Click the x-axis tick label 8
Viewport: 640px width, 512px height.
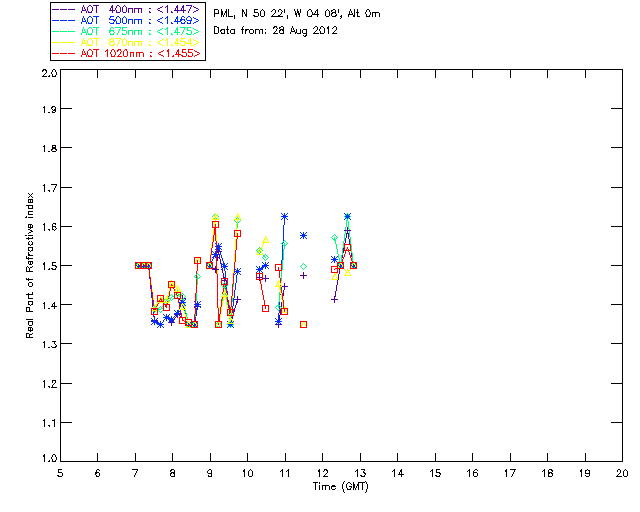(173, 473)
